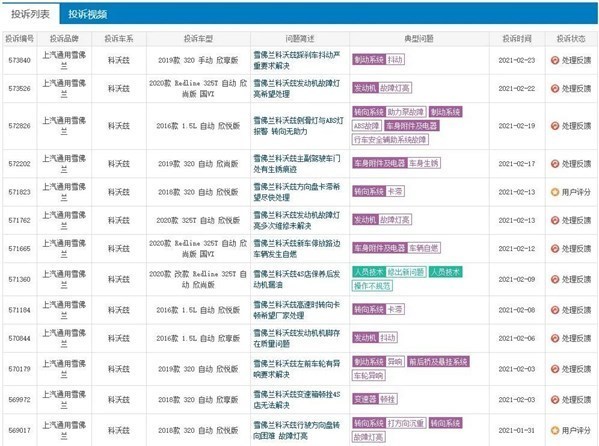The width and height of the screenshot is (599, 446).
Task: Click the 投诉状态 column header
Action: 571,39
